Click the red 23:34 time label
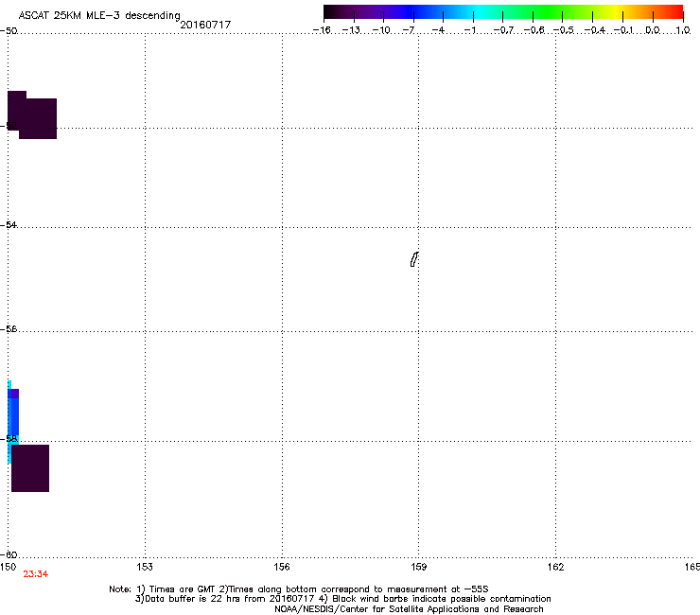700x615 pixels. [x=35, y=574]
